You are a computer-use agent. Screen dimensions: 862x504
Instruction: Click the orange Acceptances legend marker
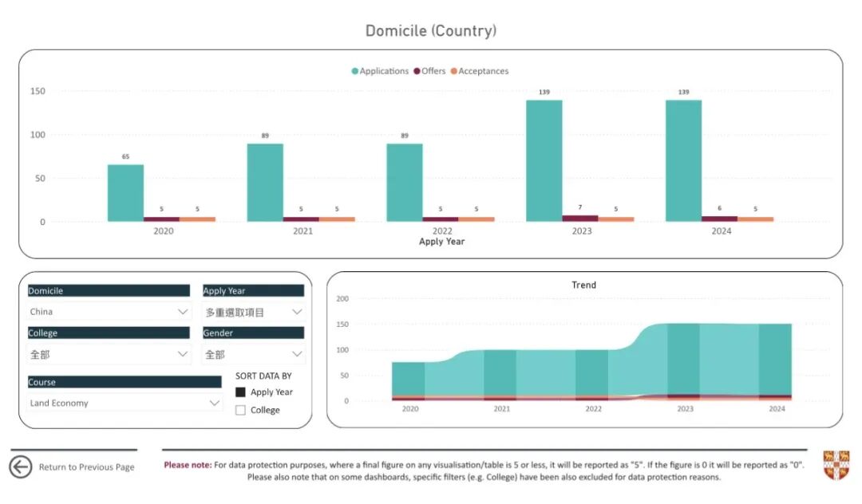454,71
